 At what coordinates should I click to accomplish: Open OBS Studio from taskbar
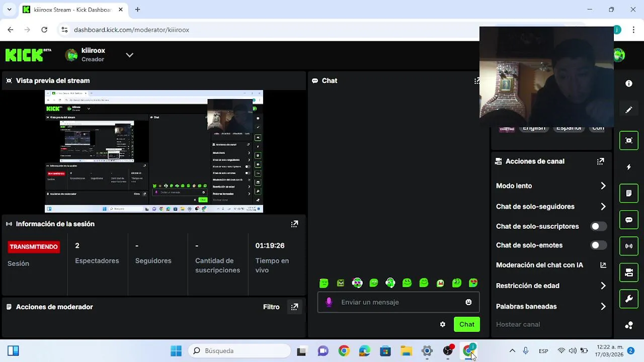tap(448, 351)
